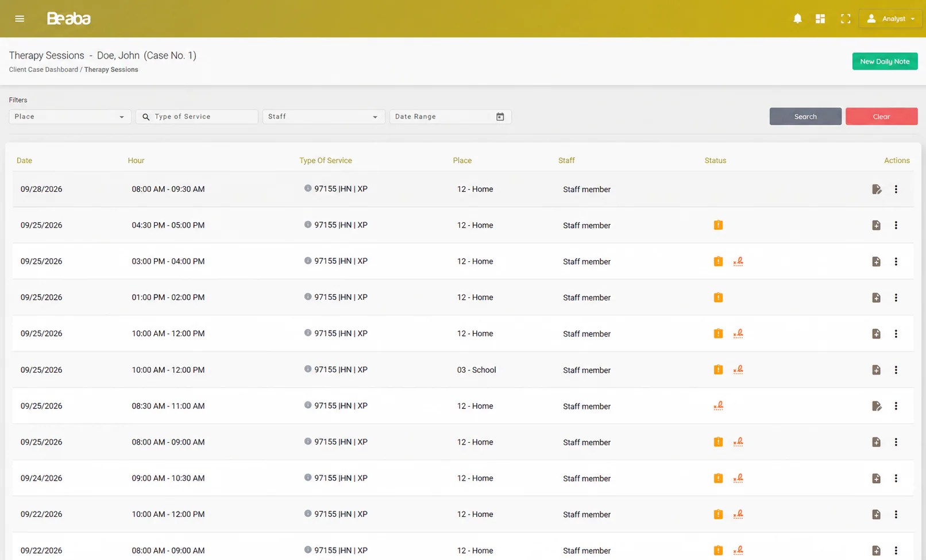Click the Status column header
Viewport: 926px width, 560px height.
tap(715, 160)
